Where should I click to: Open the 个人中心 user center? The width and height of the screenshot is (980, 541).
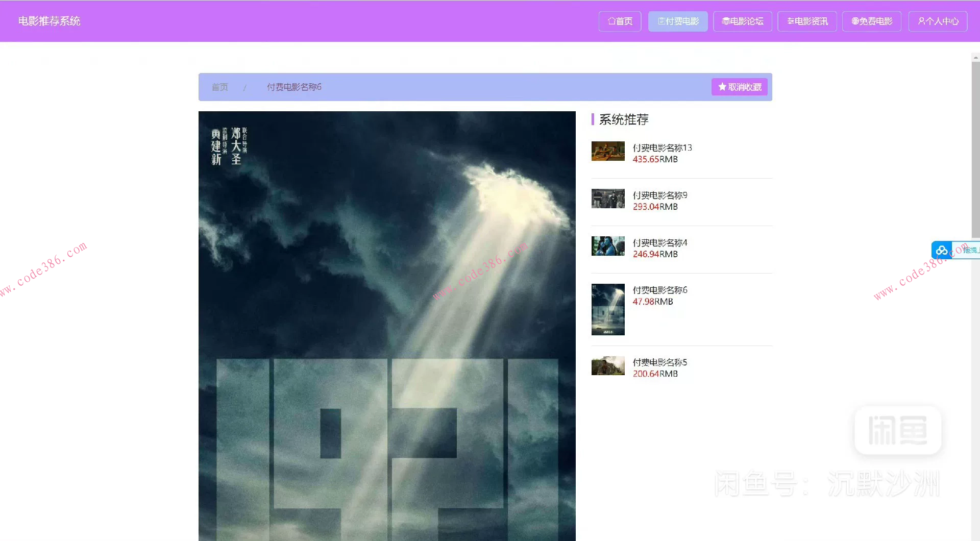click(x=938, y=21)
